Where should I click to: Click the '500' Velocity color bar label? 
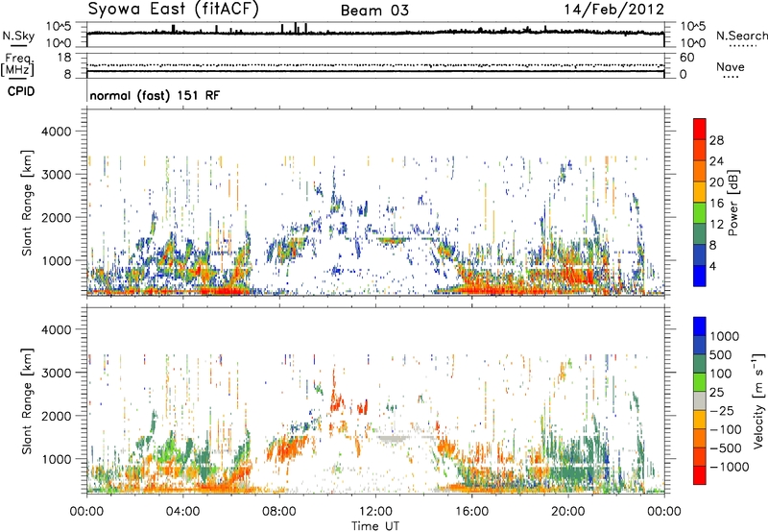click(x=721, y=355)
